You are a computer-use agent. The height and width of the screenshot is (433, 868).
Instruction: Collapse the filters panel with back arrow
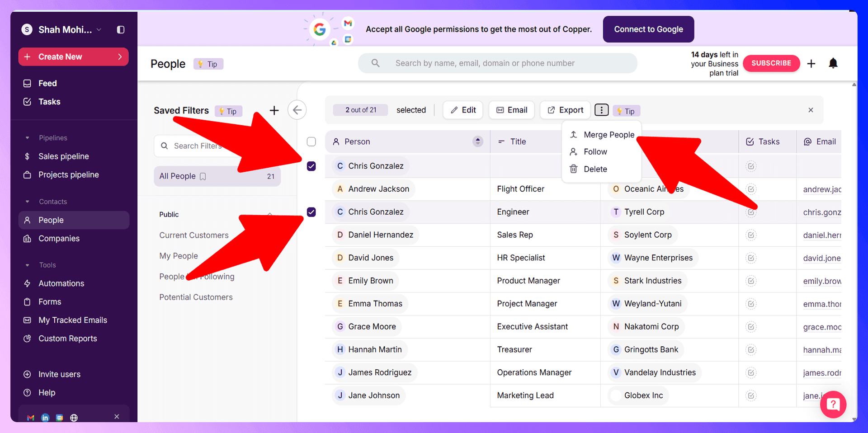tap(297, 110)
